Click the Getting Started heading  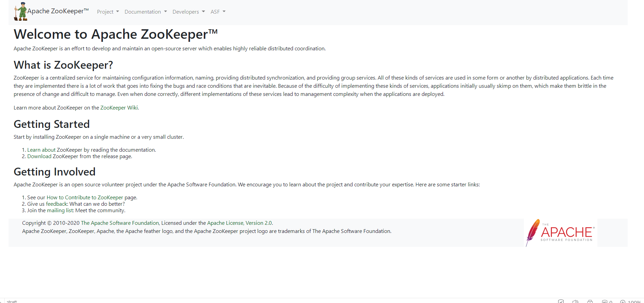[52, 124]
